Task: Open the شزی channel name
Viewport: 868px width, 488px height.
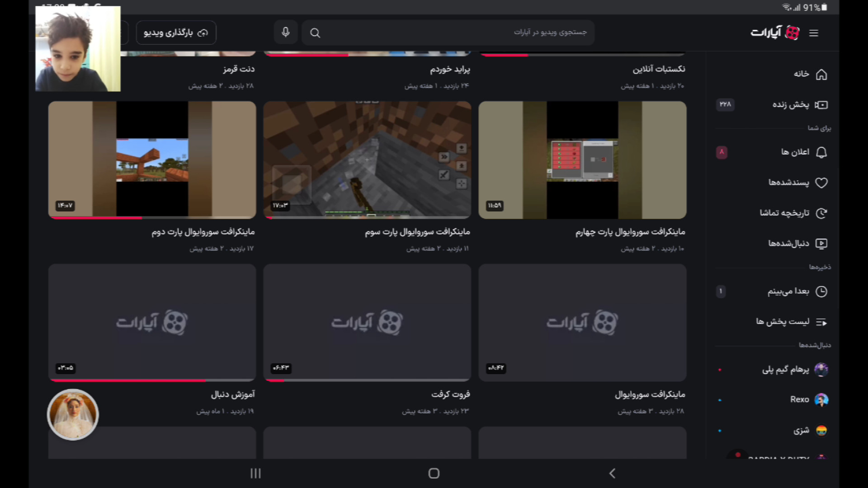Action: [801, 431]
